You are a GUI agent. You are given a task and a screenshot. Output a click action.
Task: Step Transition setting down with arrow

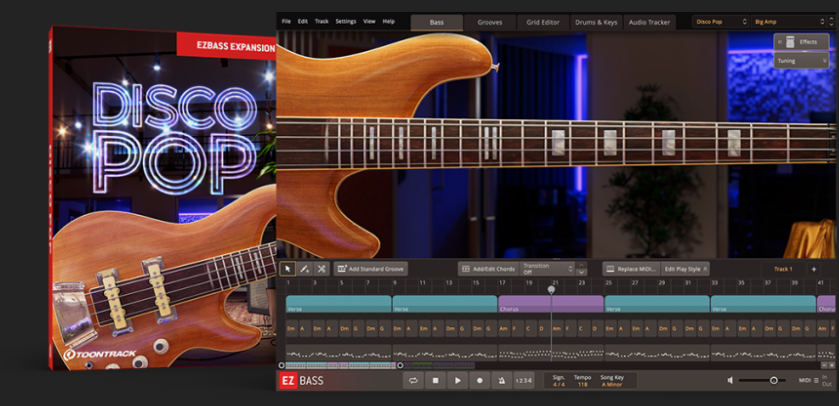coord(582,272)
